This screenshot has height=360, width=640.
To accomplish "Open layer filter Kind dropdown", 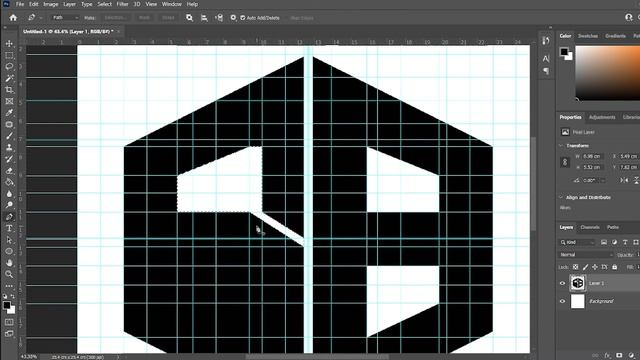I will click(577, 242).
